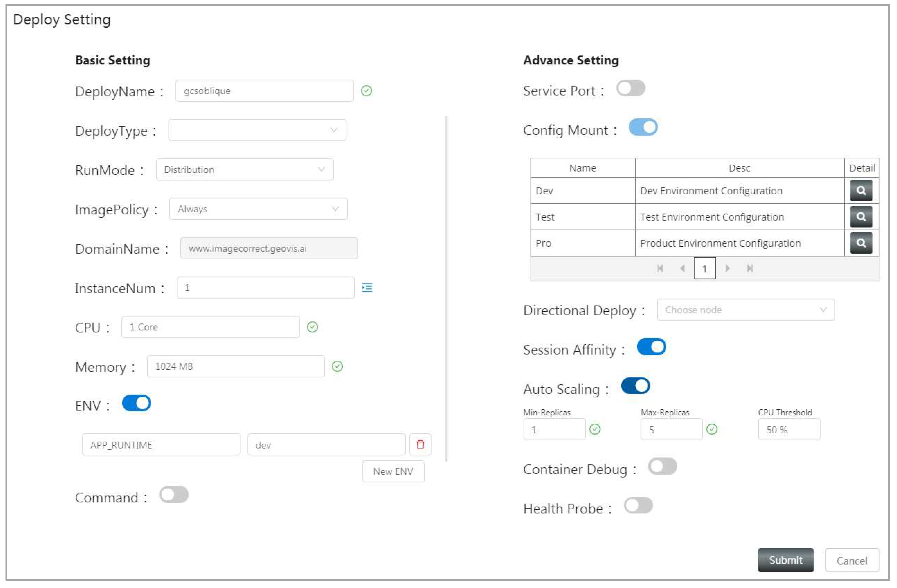Click Memory validation check icon
The width and height of the screenshot is (897, 588).
[337, 366]
